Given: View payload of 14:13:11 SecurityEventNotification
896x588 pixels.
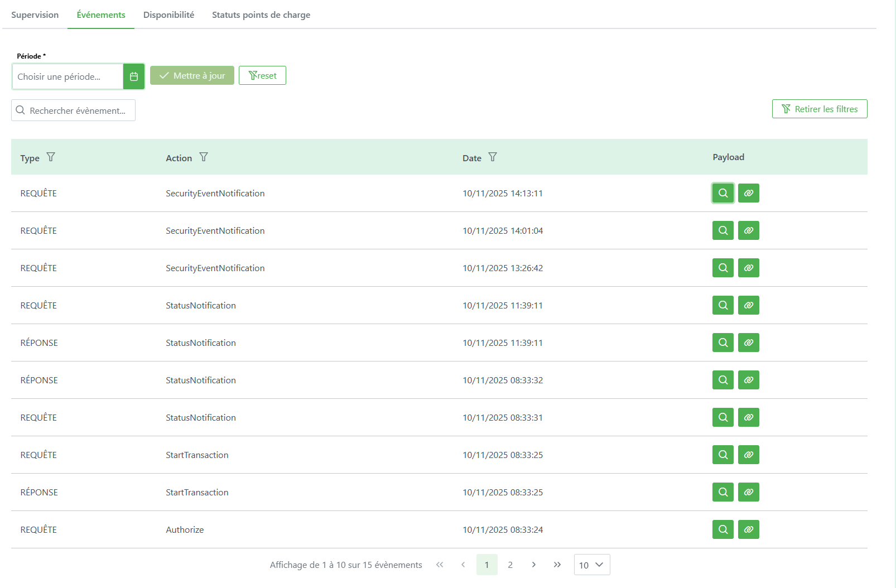Looking at the screenshot, I should pyautogui.click(x=722, y=193).
